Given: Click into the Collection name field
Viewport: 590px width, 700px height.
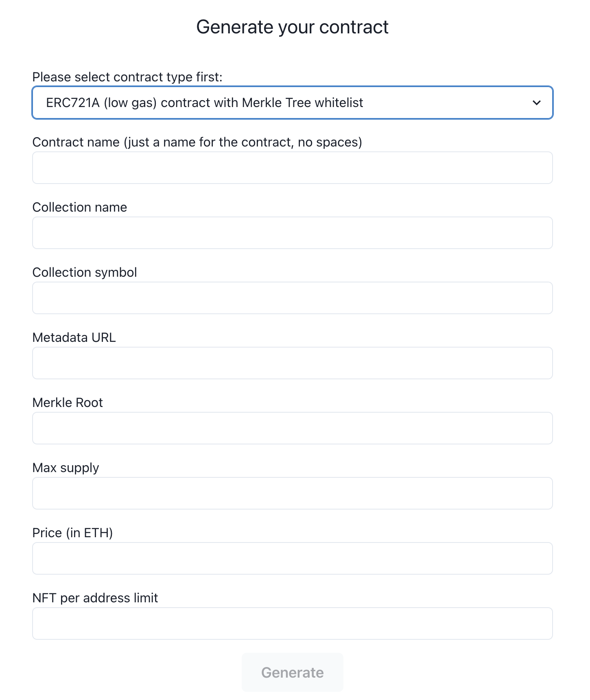Looking at the screenshot, I should (x=292, y=233).
